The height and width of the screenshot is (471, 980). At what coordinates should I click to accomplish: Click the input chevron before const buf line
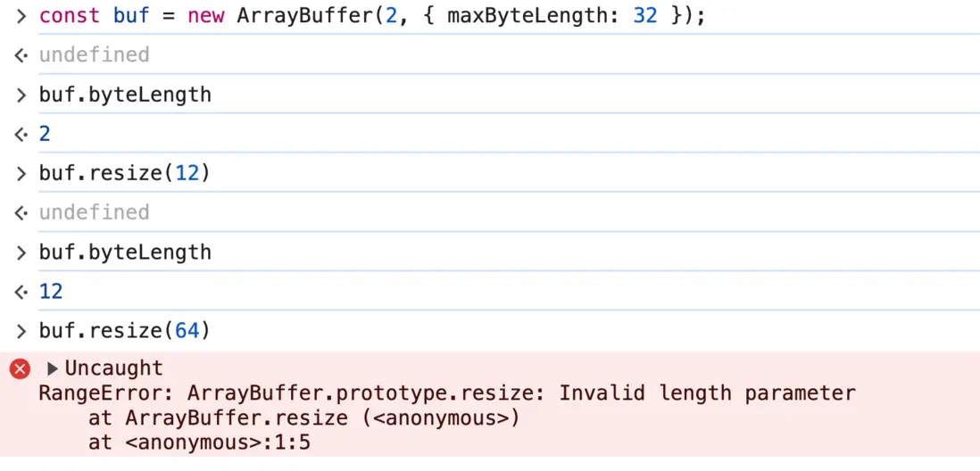click(21, 16)
